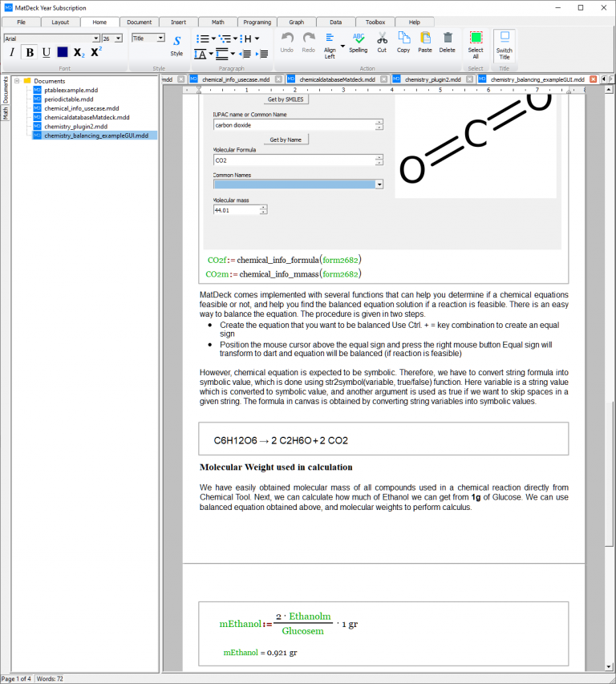Click the dark blue font color swatch
This screenshot has height=684, width=616.
(x=63, y=53)
